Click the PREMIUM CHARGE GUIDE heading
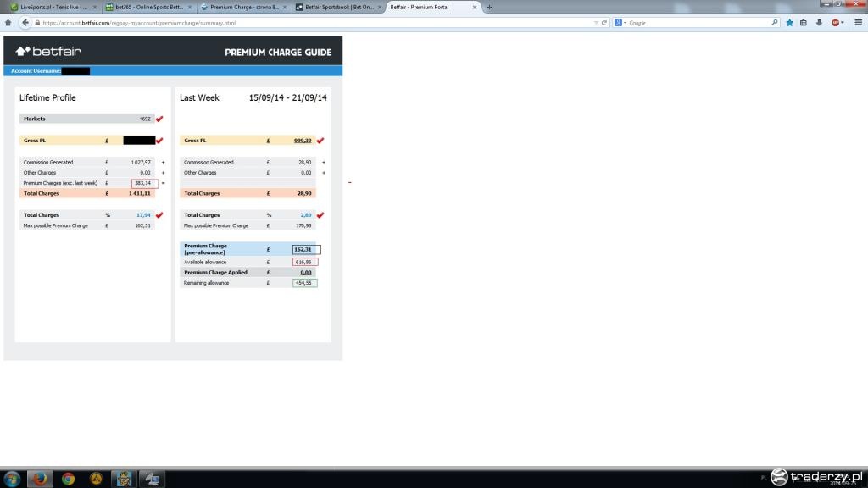This screenshot has height=488, width=868. click(278, 52)
